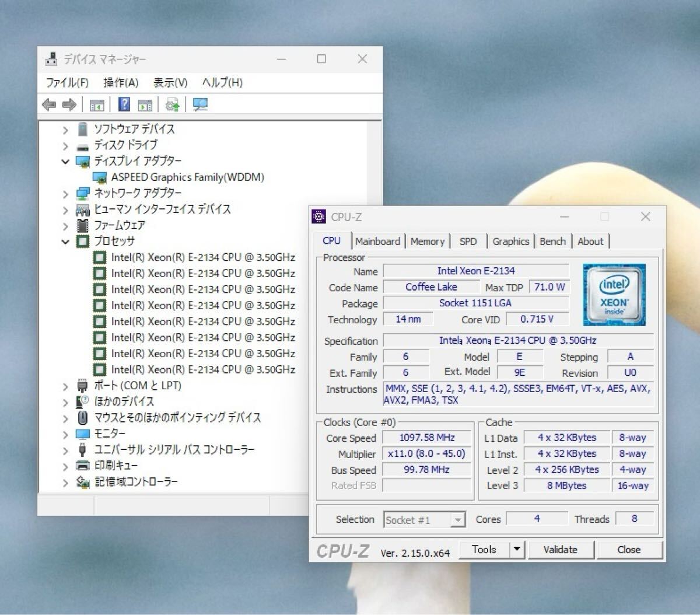Screen dimensions: 700x615
Task: Switch to the About tab in CPU-Z
Action: (591, 242)
